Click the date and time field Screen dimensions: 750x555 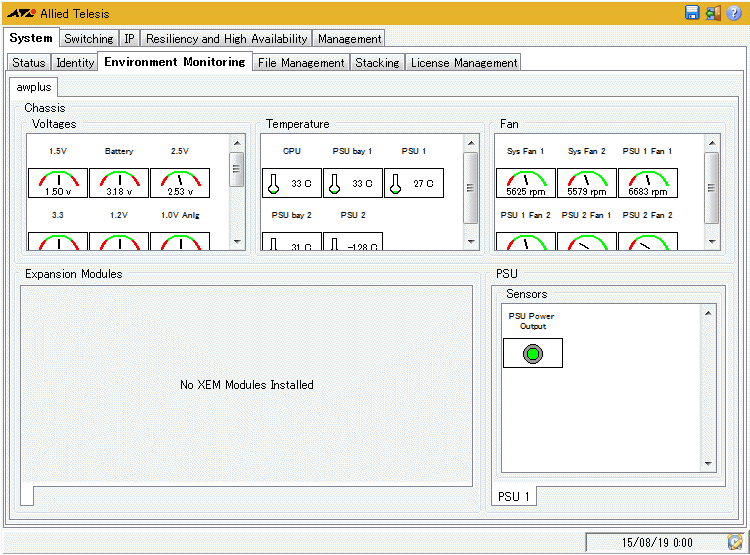point(656,542)
